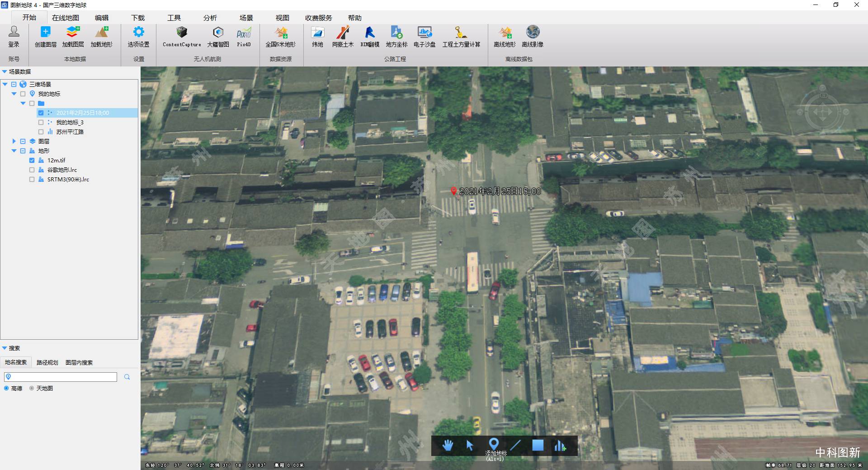Collapse the 搜索 panel
The width and height of the screenshot is (868, 470).
pos(5,348)
